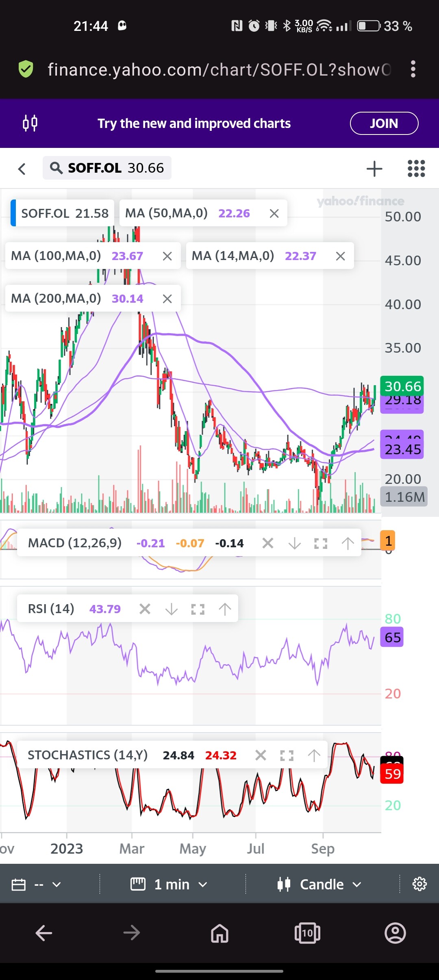This screenshot has width=439, height=980.
Task: Select the SOFF.OL series label
Action: pos(64,213)
